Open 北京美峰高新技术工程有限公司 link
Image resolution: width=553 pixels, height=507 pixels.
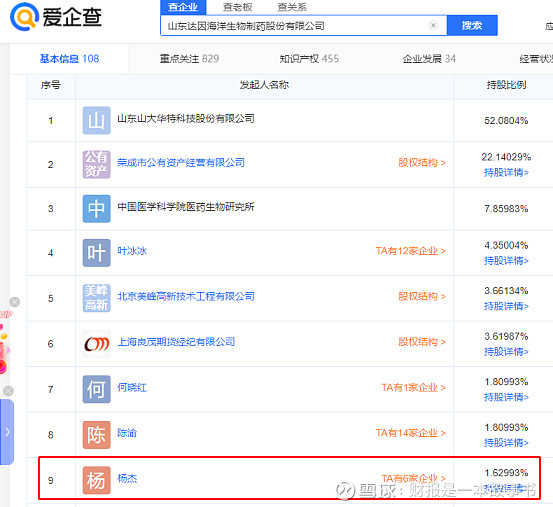pyautogui.click(x=186, y=296)
